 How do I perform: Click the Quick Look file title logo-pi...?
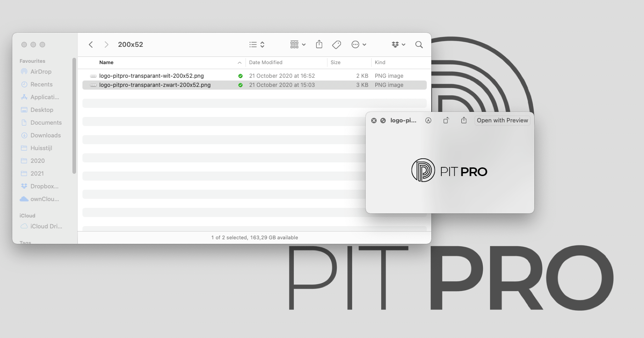click(404, 121)
